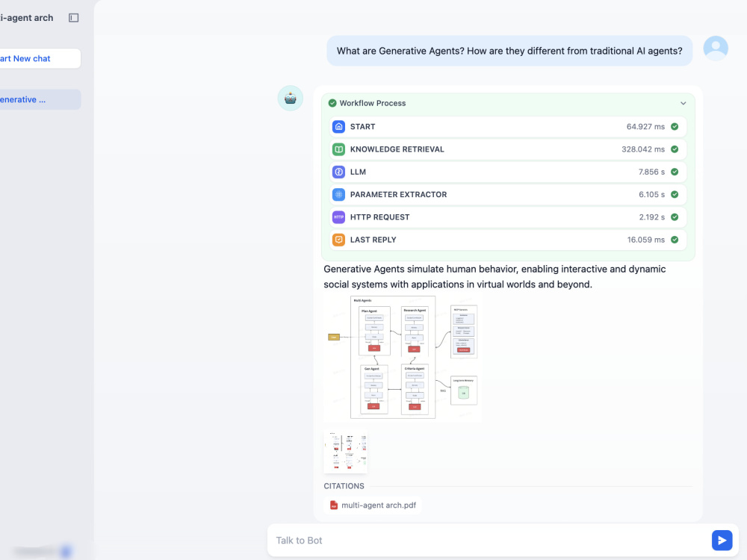This screenshot has width=747, height=560.
Task: Click the '2.192 s' duration
Action: [651, 217]
